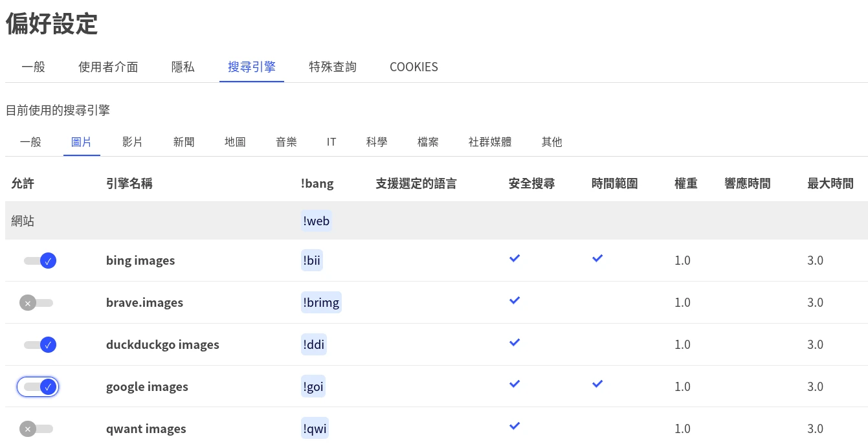
Task: Go to 特殊查詢 tab
Action: pos(333,67)
